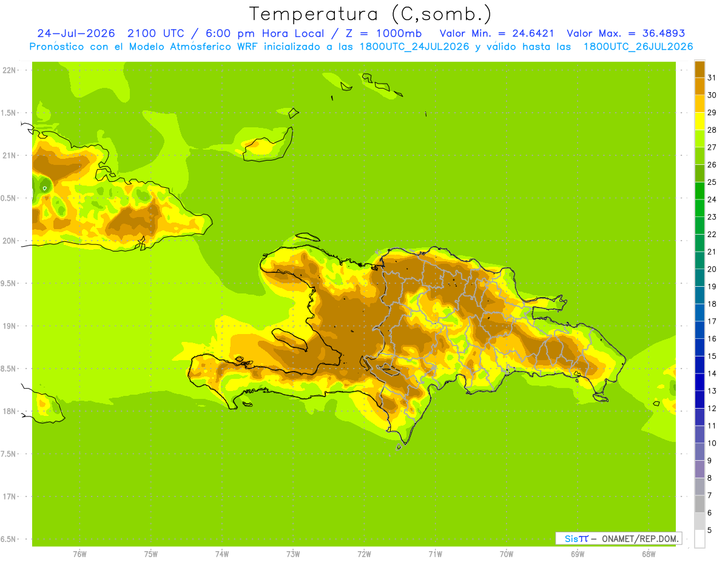Click the legend value "10"
Screen dimensions: 728x562
712,443
